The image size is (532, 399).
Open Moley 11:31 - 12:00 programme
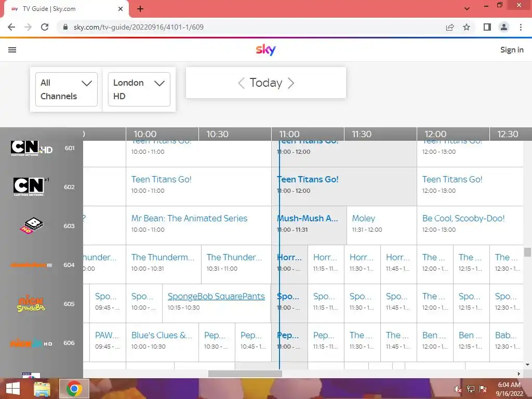[x=382, y=225]
